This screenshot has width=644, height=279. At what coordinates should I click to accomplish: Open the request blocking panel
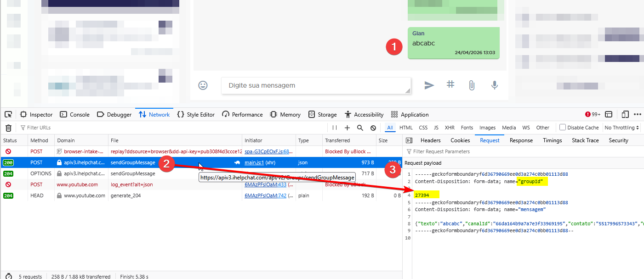pyautogui.click(x=373, y=128)
